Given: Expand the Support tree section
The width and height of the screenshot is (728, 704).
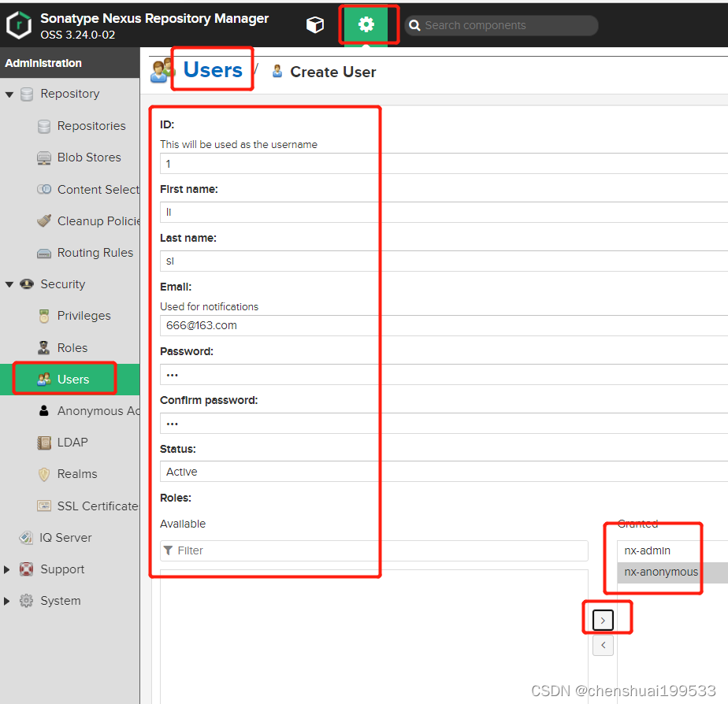Looking at the screenshot, I should click(x=6, y=569).
